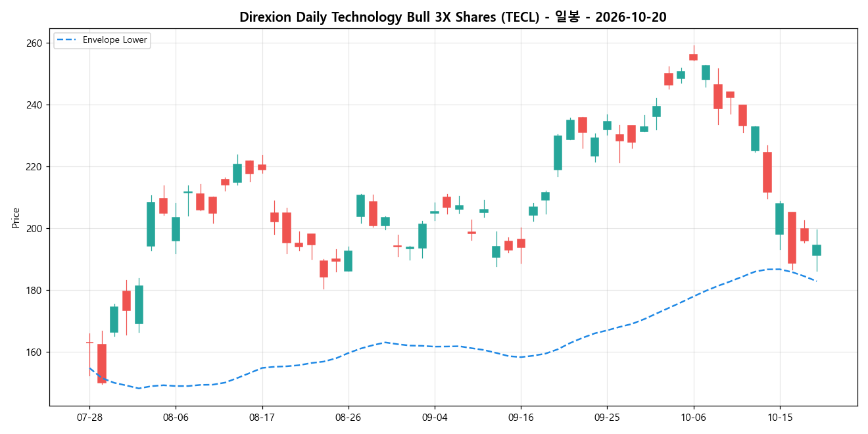Click the 260 y-axis tick label
This screenshot has width=868, height=434.
(x=34, y=43)
